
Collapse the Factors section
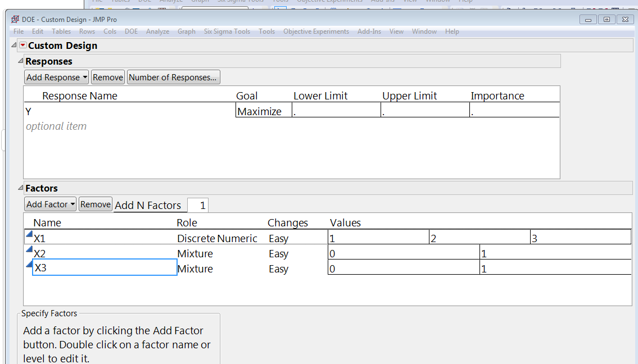20,188
